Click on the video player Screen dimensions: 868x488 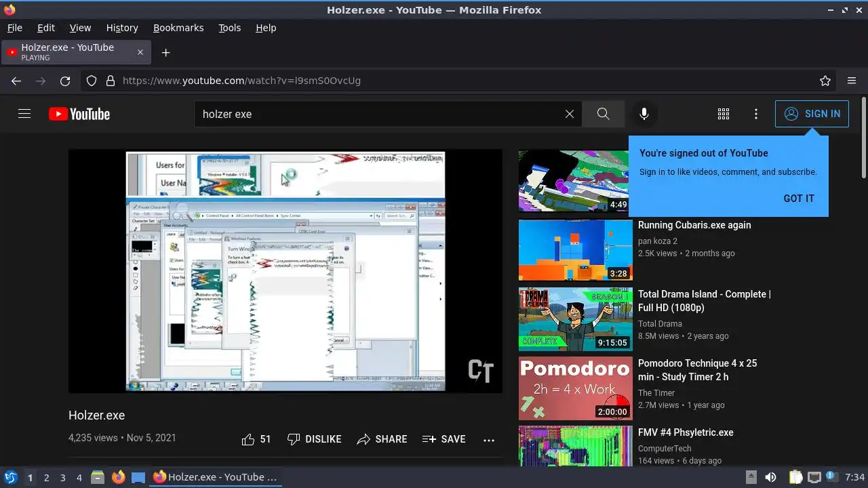[x=285, y=271]
